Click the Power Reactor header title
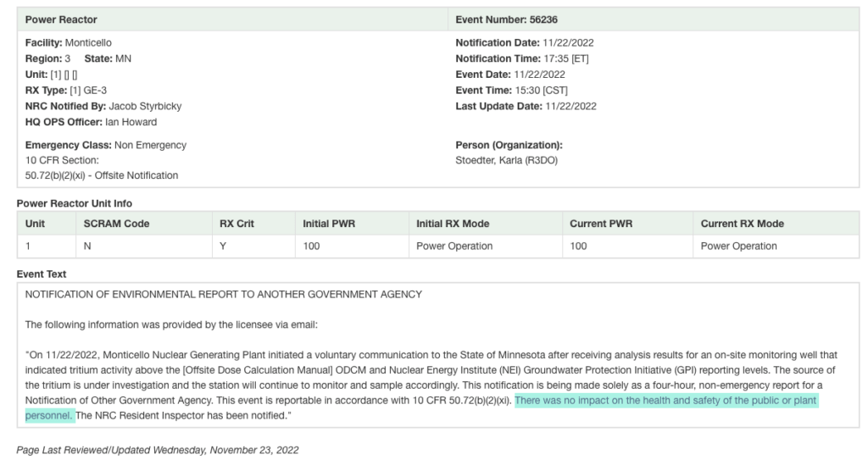Image resolution: width=868 pixels, height=460 pixels. pos(61,19)
